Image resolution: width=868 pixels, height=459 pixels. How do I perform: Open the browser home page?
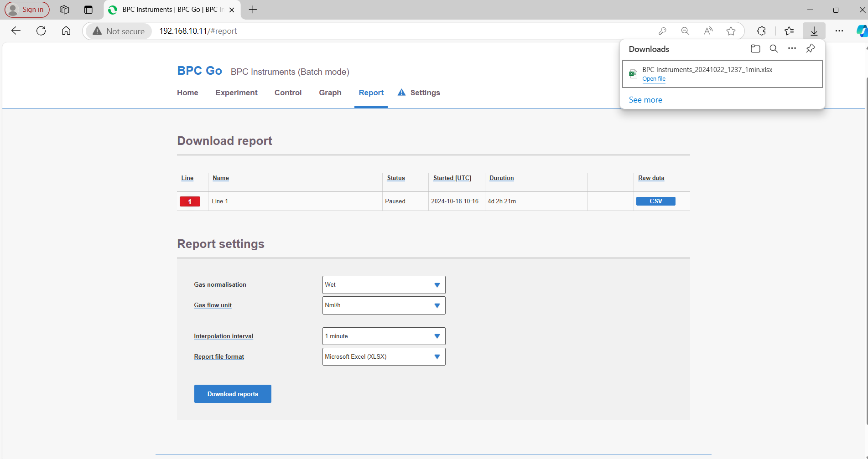tap(66, 31)
